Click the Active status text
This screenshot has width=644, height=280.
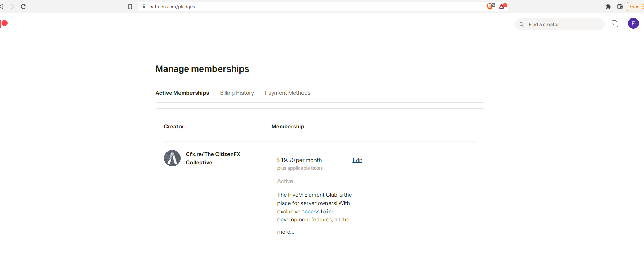[285, 181]
